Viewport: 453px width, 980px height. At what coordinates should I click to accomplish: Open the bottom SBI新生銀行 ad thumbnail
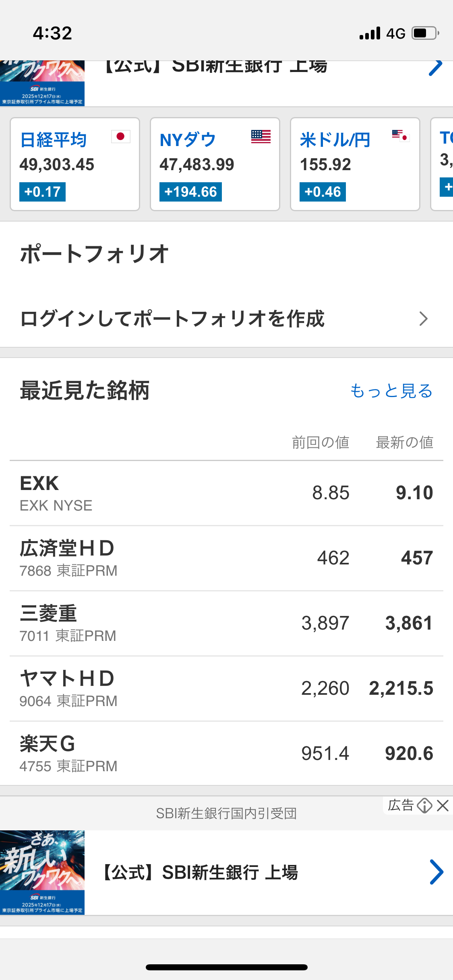42,872
